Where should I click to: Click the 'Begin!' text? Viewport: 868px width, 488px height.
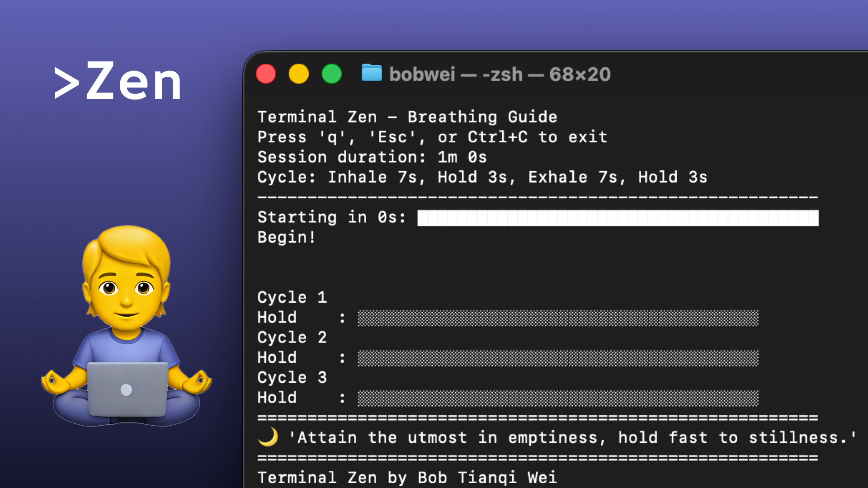(x=286, y=237)
